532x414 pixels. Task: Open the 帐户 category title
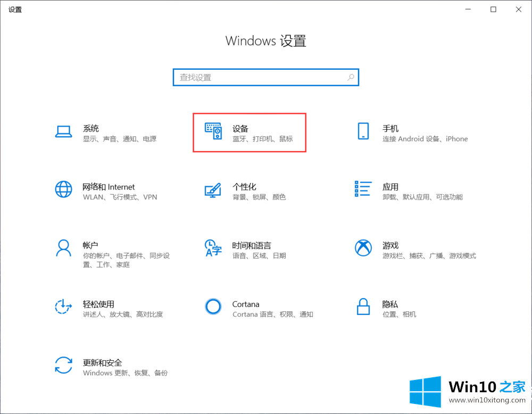point(90,245)
